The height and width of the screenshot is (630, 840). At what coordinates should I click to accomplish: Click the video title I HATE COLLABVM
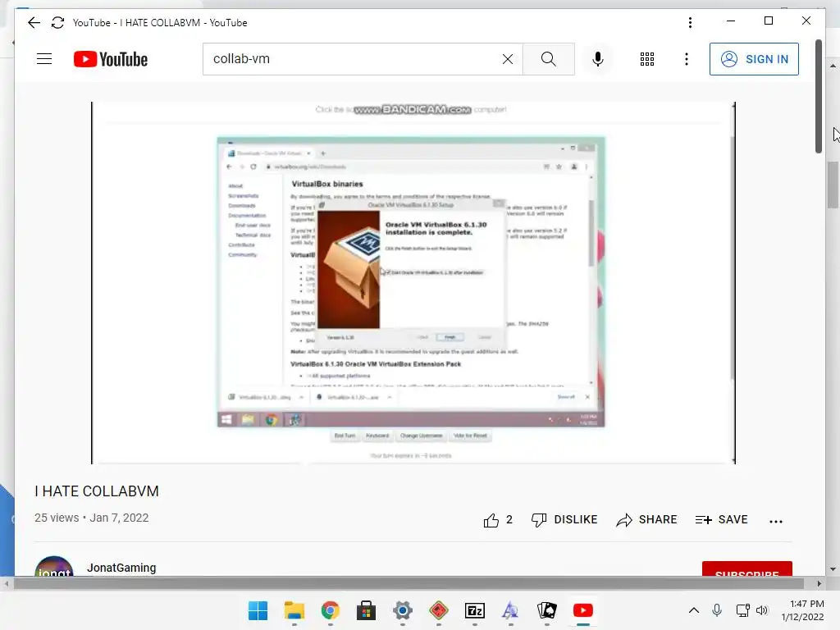97,491
